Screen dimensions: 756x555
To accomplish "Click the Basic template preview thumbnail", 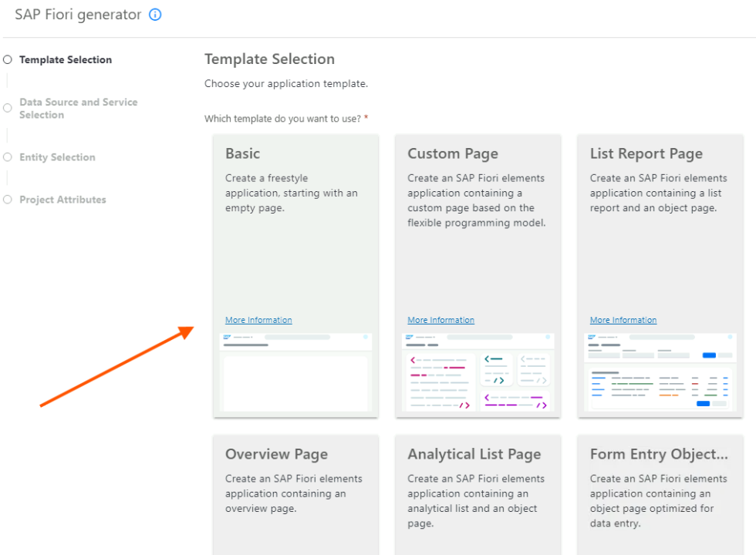I will pos(295,372).
